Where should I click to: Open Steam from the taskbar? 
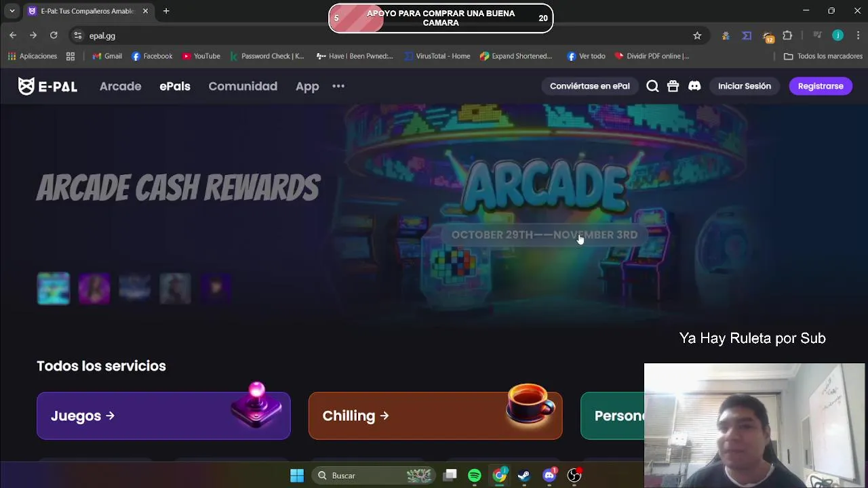(x=524, y=476)
